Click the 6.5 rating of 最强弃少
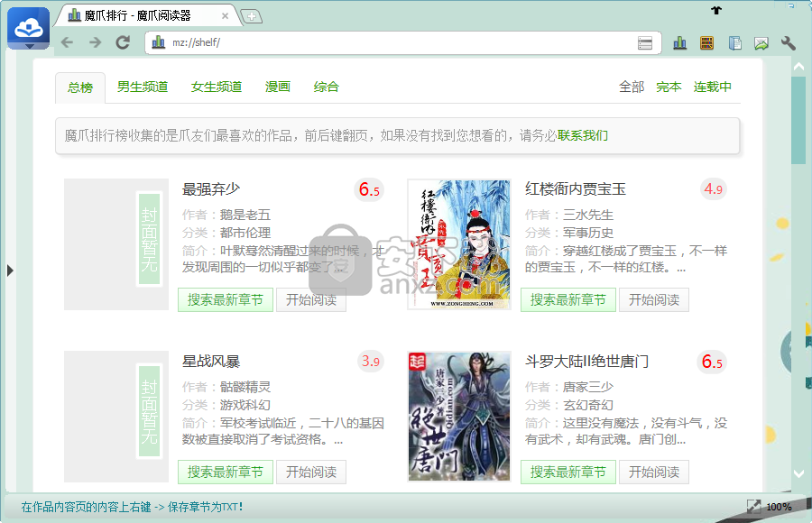This screenshot has height=523, width=812. (x=370, y=189)
